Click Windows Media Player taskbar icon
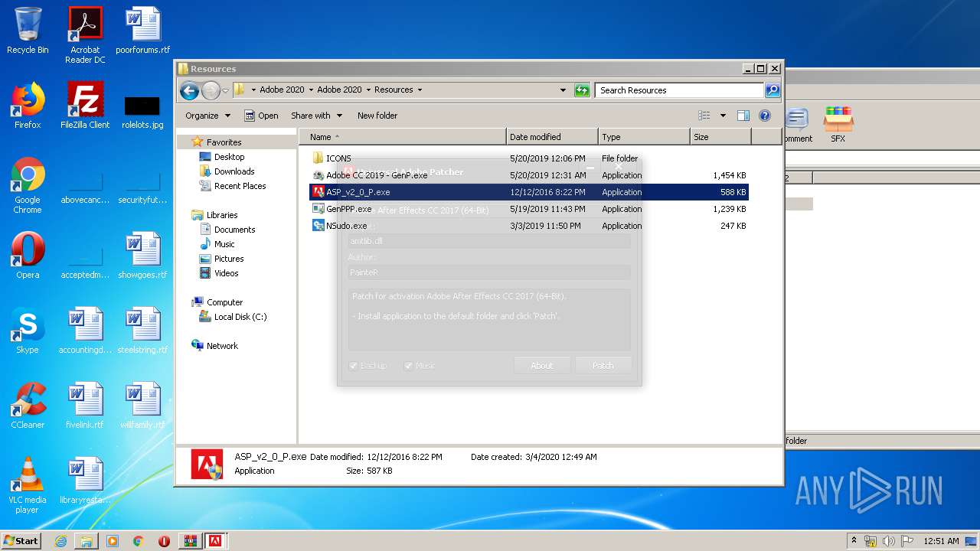 click(113, 541)
